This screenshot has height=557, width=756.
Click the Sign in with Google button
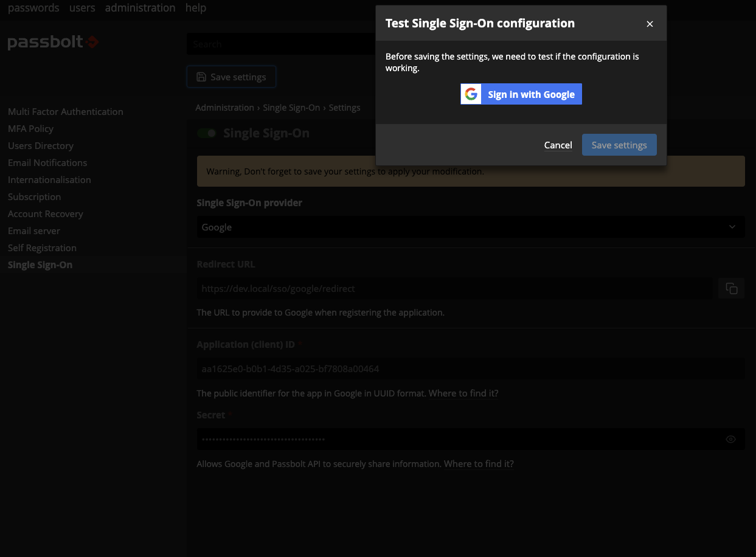[521, 94]
